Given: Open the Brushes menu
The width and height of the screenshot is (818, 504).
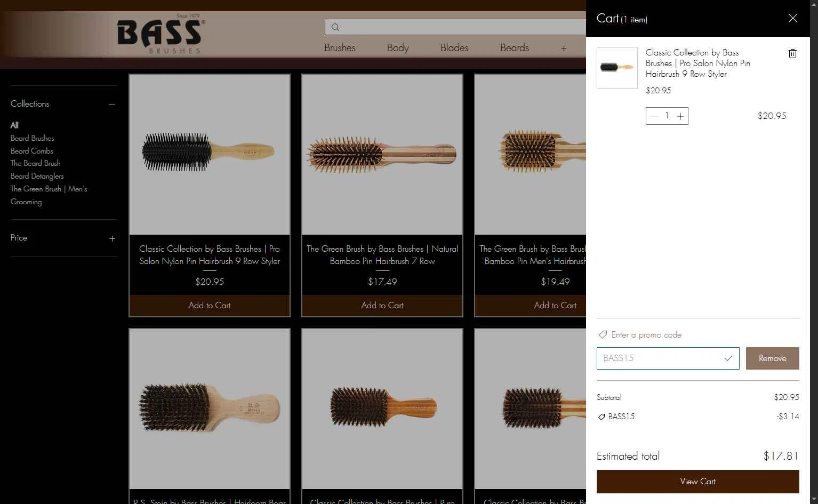Looking at the screenshot, I should [x=340, y=47].
